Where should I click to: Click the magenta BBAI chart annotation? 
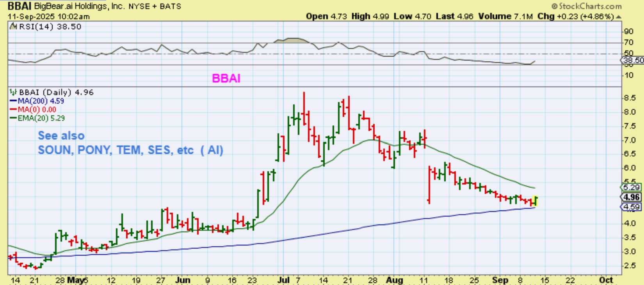(226, 79)
